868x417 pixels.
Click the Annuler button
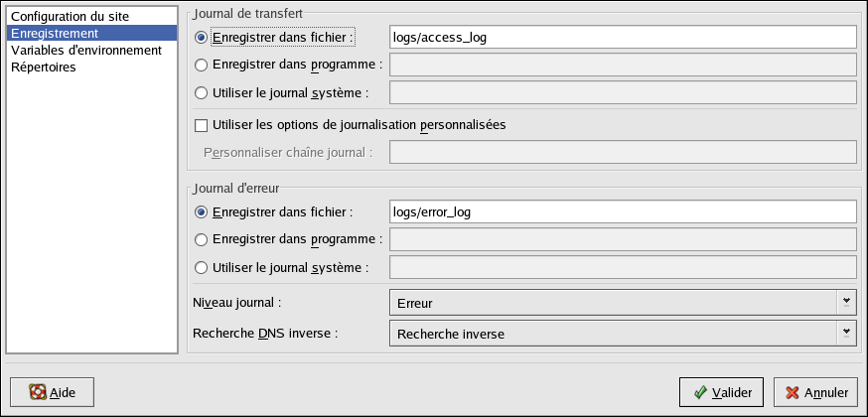click(817, 392)
